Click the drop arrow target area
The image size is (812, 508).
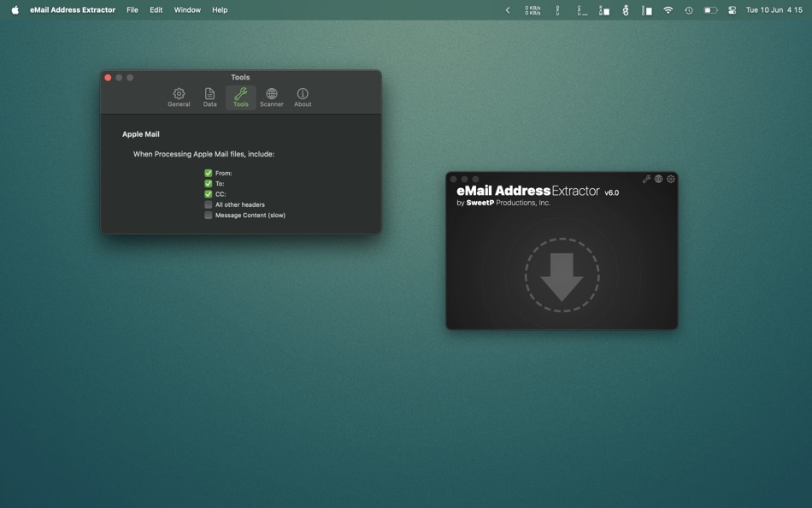pos(562,275)
